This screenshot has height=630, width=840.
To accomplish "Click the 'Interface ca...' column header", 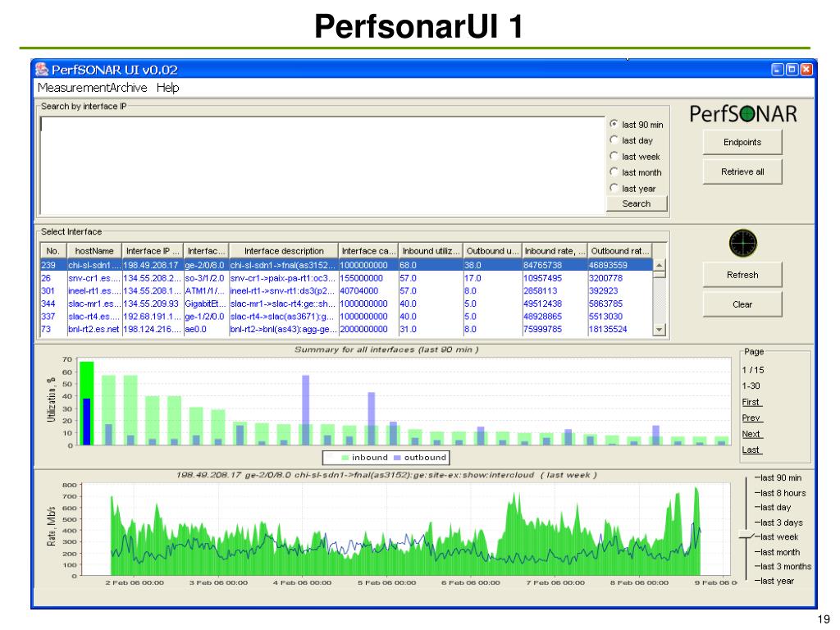I will (368, 251).
